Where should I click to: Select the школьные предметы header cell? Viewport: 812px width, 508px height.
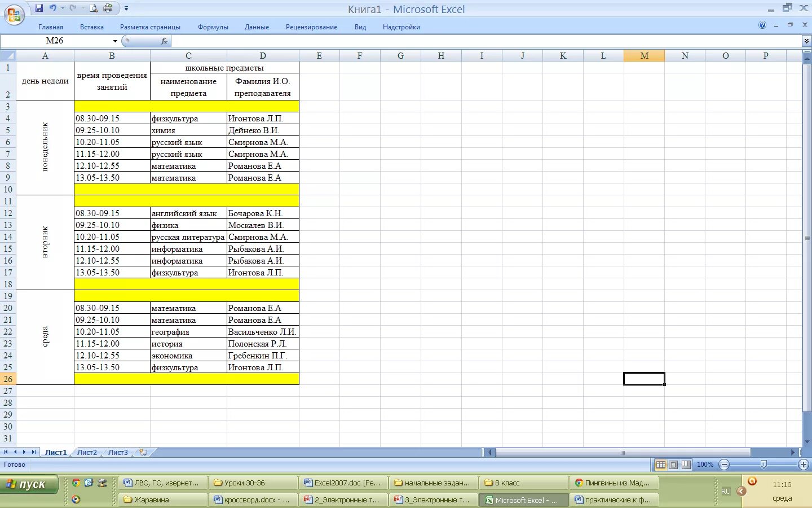224,67
